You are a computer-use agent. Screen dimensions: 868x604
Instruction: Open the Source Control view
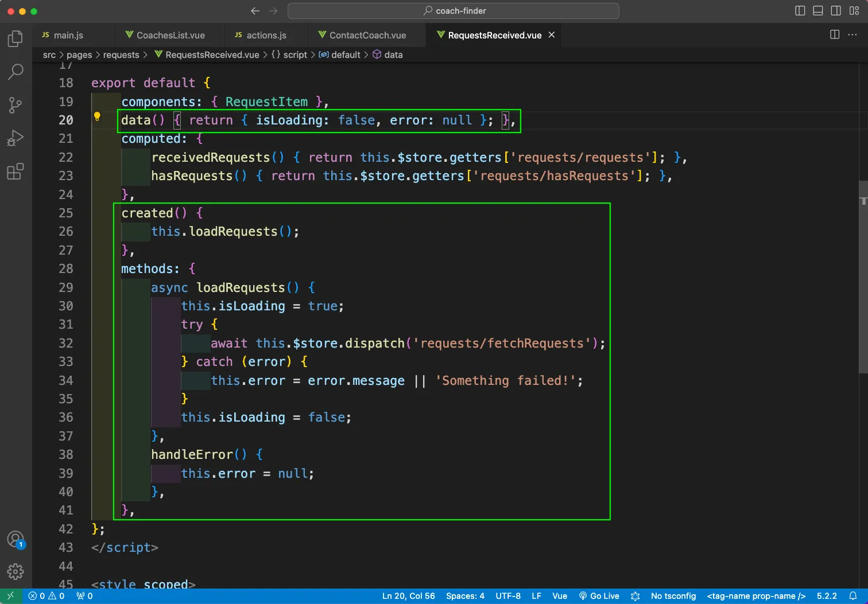15,105
